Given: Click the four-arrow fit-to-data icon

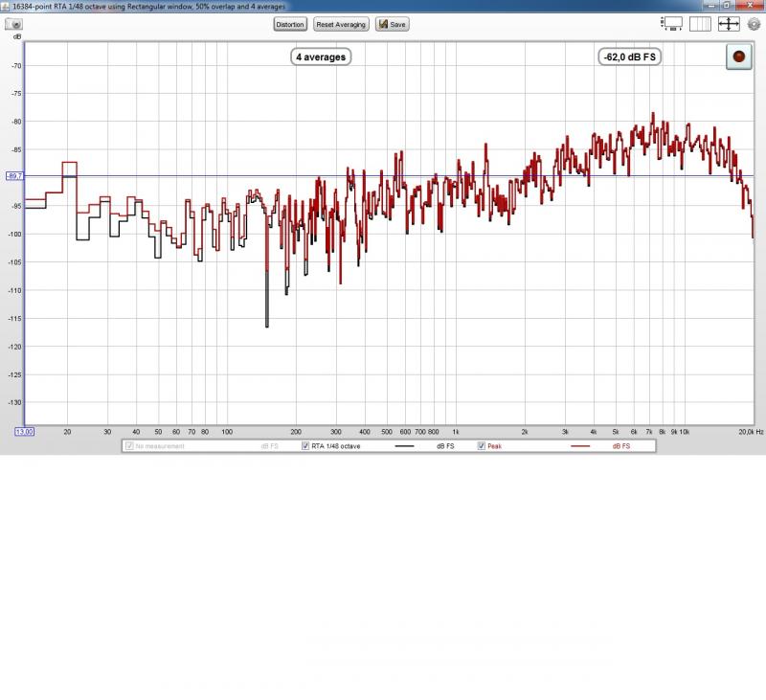Looking at the screenshot, I should point(729,24).
